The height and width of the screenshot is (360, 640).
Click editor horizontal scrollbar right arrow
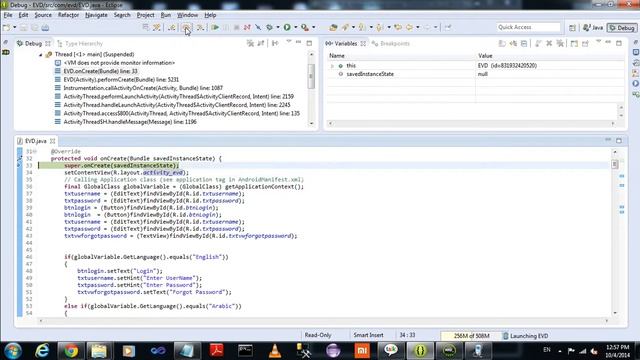click(607, 321)
